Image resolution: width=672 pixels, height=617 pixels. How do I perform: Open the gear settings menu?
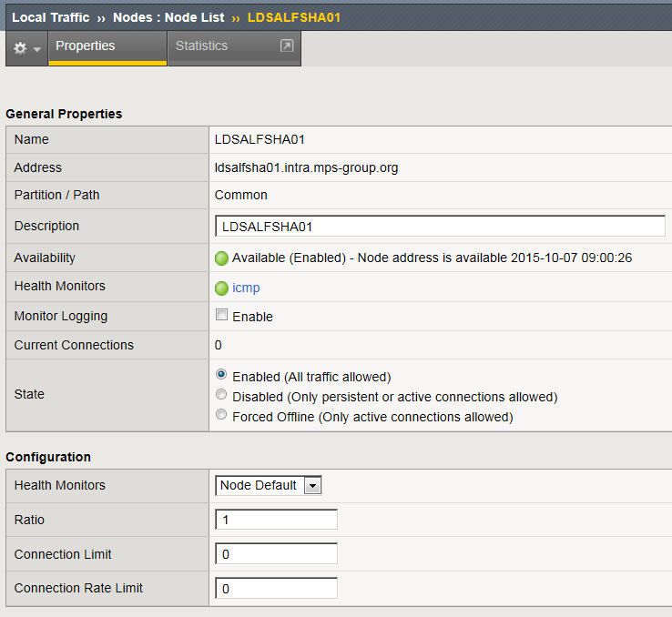20,47
